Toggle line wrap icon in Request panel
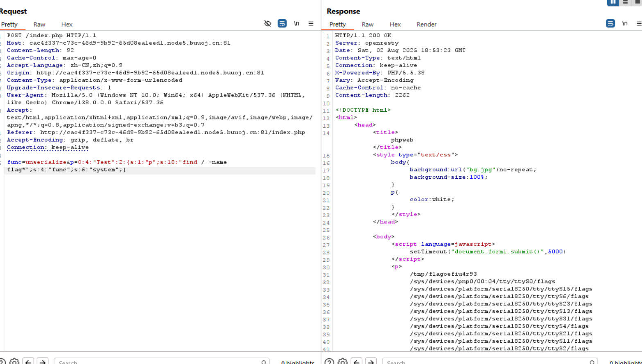Viewport: 642px width, 364px height. tap(282, 24)
